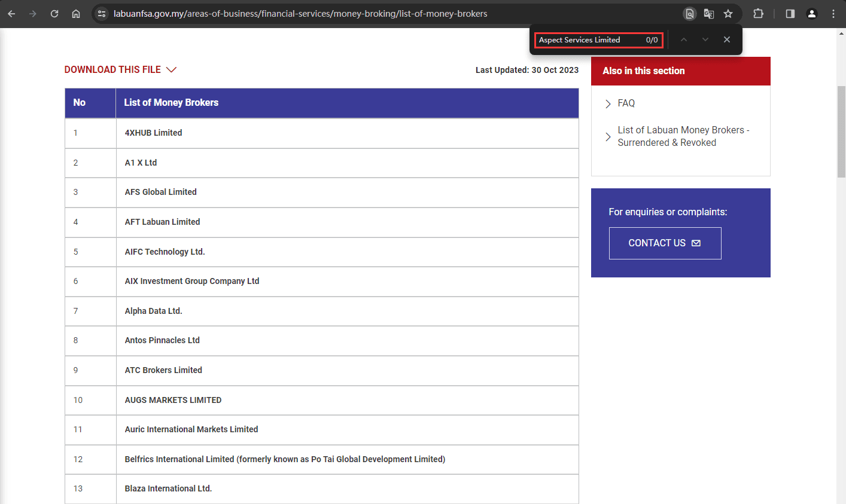Viewport: 846px width, 504px height.
Task: Click the CONTACT US button
Action: (x=665, y=243)
